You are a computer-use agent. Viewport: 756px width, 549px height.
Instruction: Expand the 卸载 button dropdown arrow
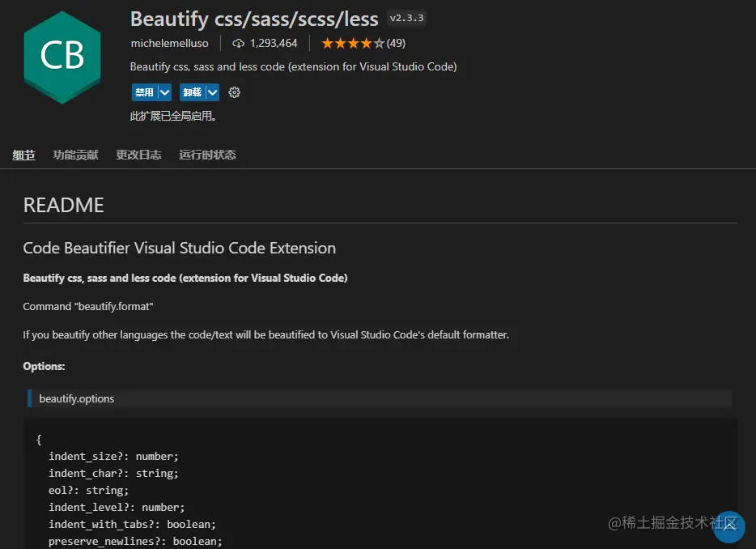tap(212, 92)
